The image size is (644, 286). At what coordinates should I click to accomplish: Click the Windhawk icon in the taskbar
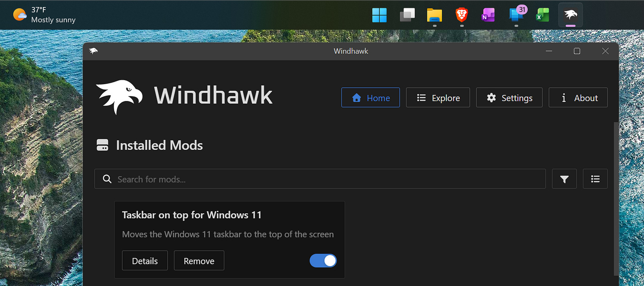(x=570, y=15)
